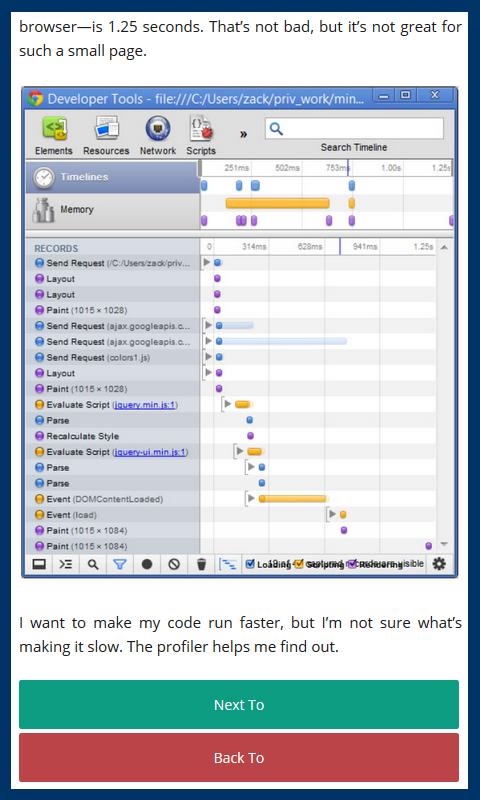Image resolution: width=480 pixels, height=800 pixels.
Task: Toggle the dock-to-window button in the bottom bar
Action: 39,564
